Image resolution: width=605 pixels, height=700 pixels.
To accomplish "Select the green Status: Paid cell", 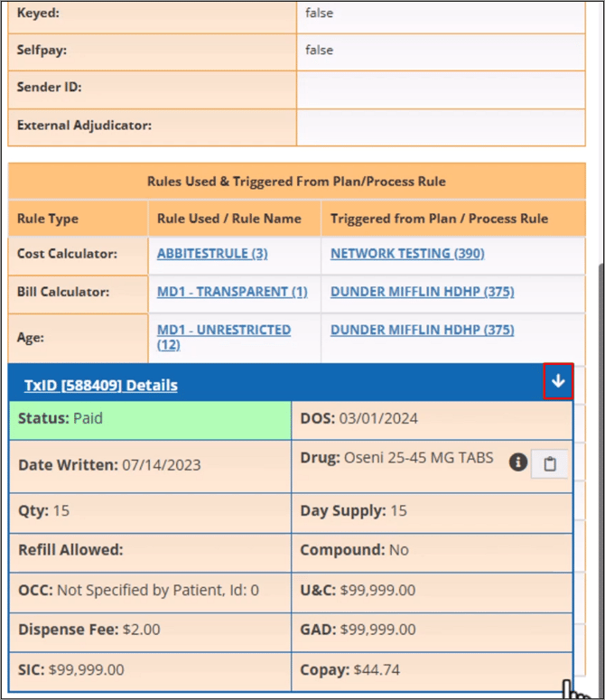I will point(150,419).
